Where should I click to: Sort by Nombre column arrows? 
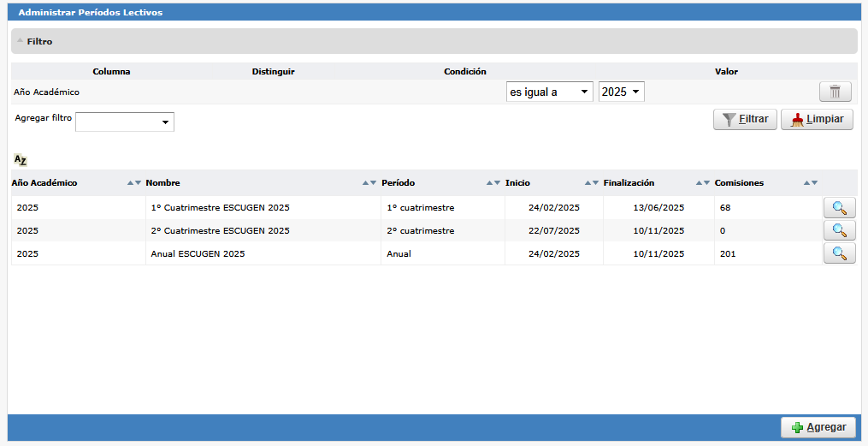pos(369,183)
